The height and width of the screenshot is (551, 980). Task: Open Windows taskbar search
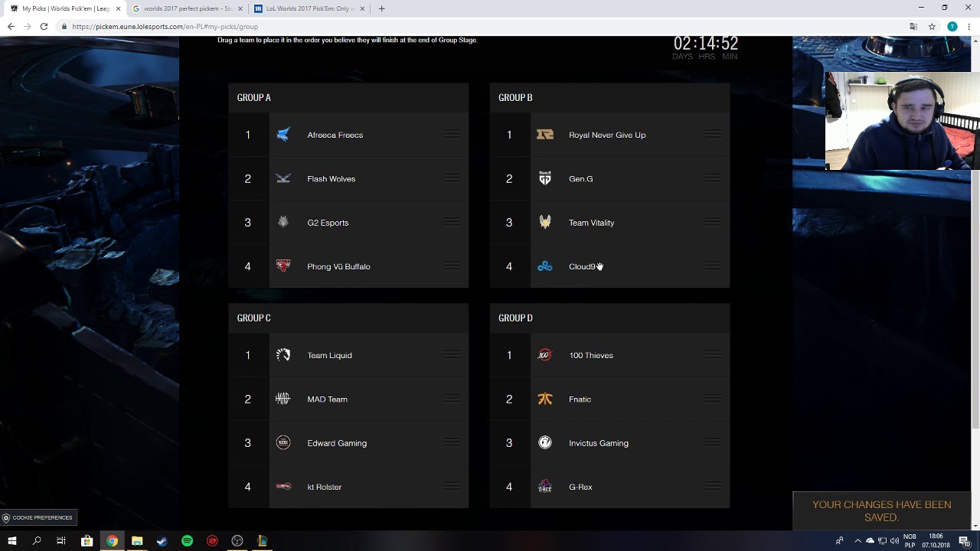[x=37, y=541]
